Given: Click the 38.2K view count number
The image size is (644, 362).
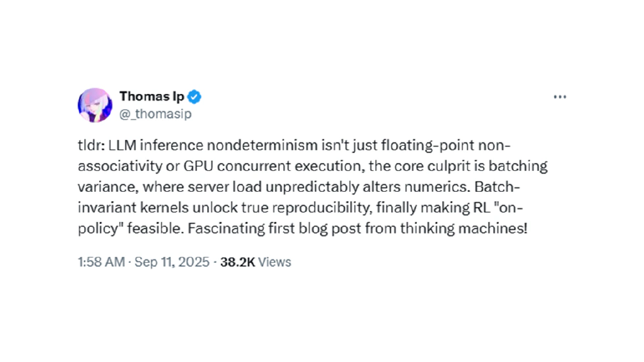Looking at the screenshot, I should pyautogui.click(x=238, y=261).
